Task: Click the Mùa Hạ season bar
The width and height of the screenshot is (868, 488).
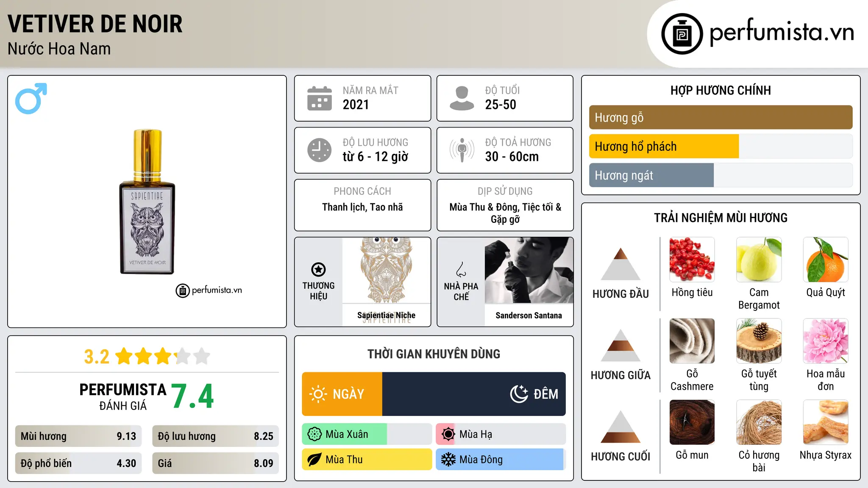Action: click(x=501, y=434)
